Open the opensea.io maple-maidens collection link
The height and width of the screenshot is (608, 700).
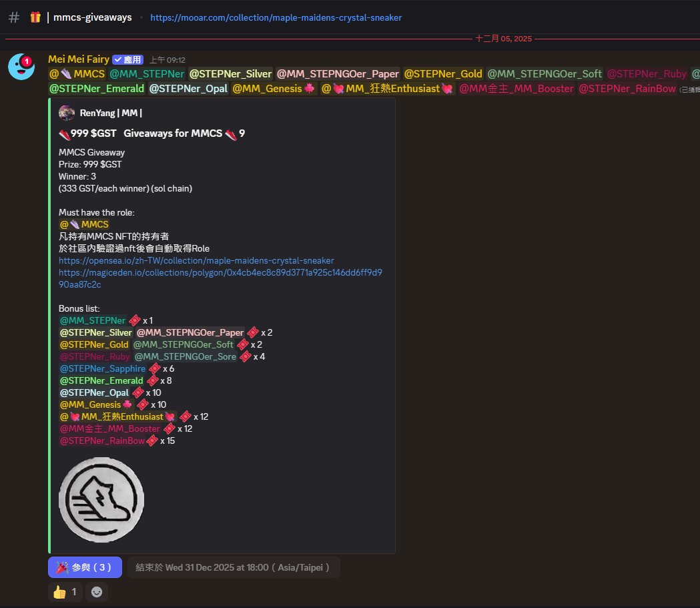pyautogui.click(x=196, y=261)
